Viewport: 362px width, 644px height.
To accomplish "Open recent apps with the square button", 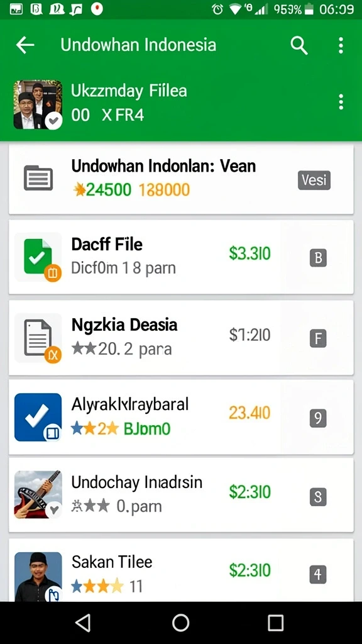I will coord(275,623).
